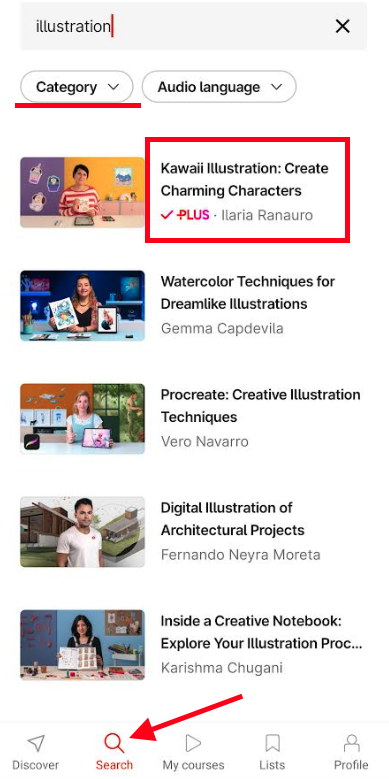This screenshot has width=389, height=779.
Task: Tap the Search magnifier icon in bottom bar
Action: click(x=114, y=743)
